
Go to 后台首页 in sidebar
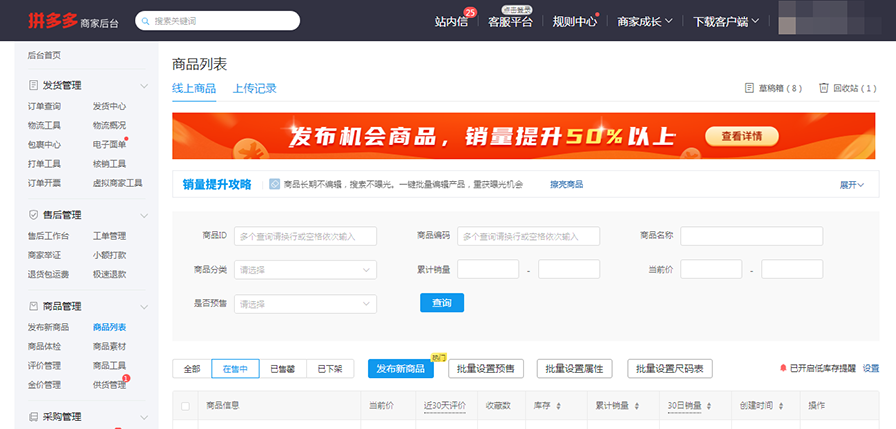44,55
